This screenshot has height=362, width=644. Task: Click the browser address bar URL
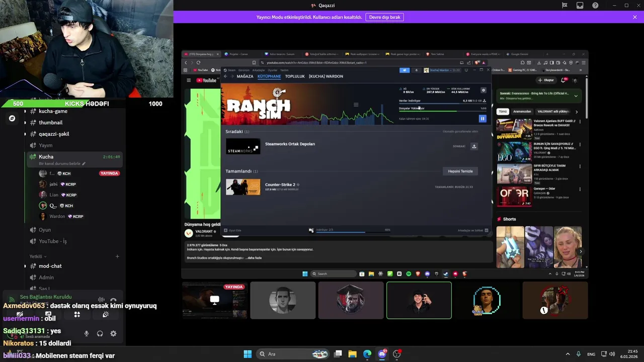pyautogui.click(x=316, y=63)
